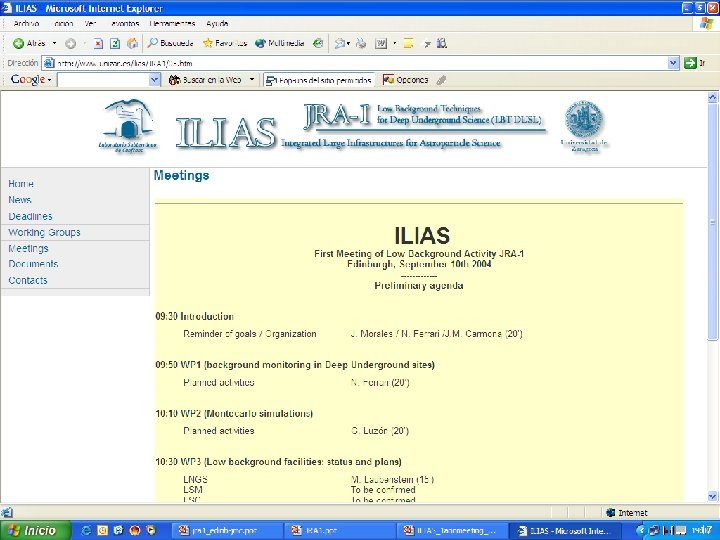Open the Documents sidebar link
This screenshot has width=720, height=540.
tap(33, 264)
